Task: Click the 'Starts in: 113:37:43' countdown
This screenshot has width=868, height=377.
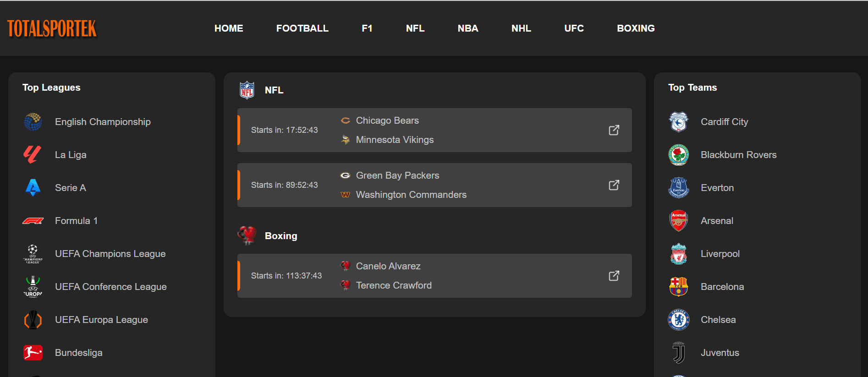Action: pyautogui.click(x=286, y=276)
